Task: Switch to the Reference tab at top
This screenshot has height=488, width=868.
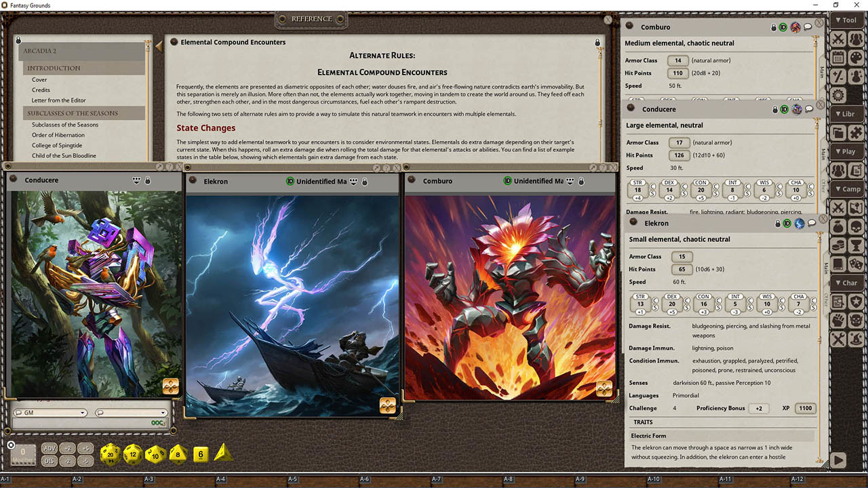Action: tap(311, 19)
